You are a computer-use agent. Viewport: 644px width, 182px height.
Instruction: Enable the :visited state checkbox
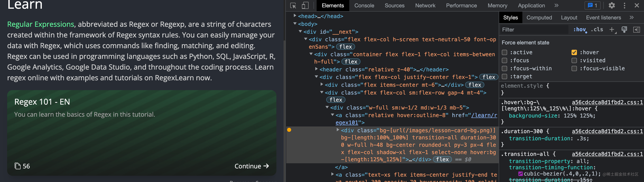click(574, 60)
